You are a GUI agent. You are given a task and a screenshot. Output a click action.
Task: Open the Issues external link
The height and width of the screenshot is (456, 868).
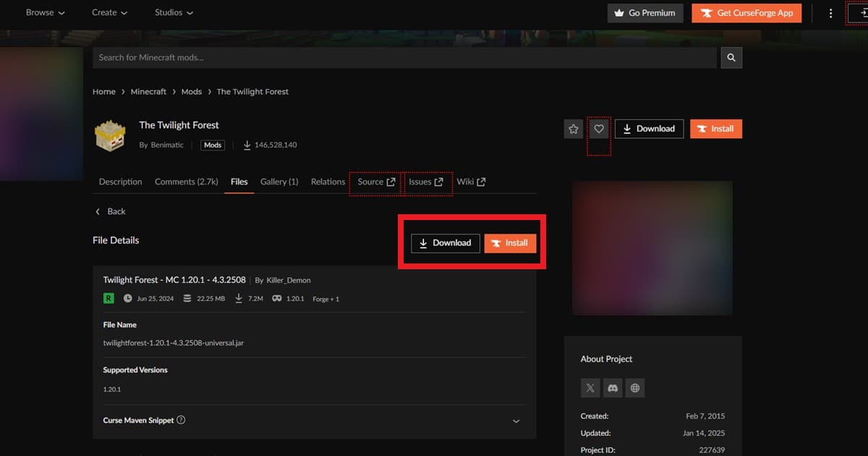point(426,182)
